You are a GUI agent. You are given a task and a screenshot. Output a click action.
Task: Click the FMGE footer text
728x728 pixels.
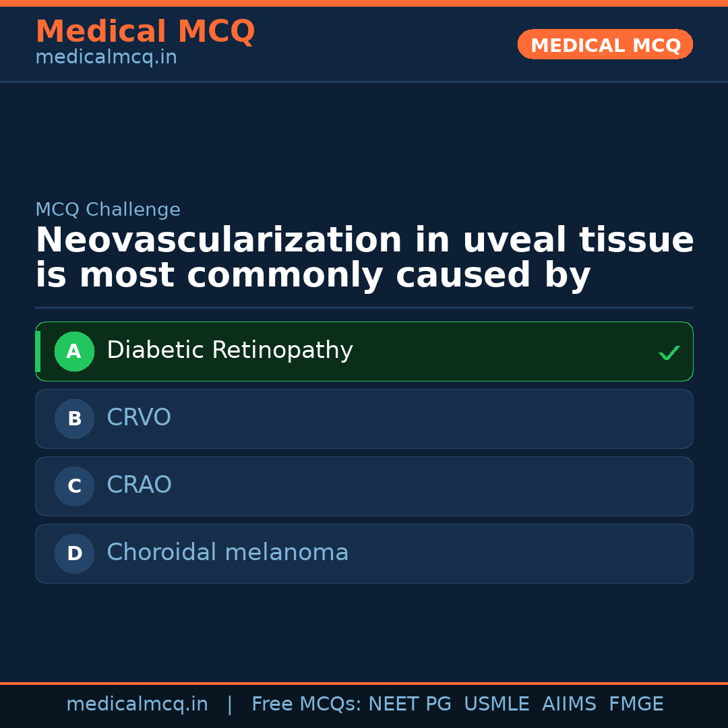coord(636,704)
